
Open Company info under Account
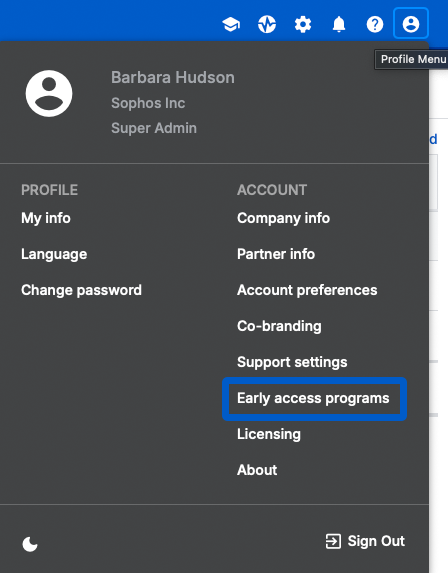pyautogui.click(x=284, y=218)
